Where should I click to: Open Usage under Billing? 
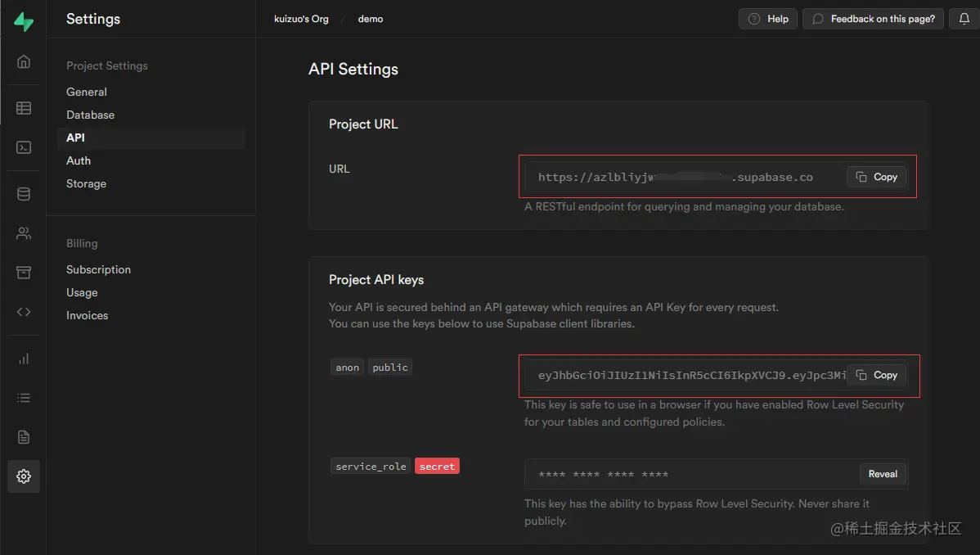(x=82, y=293)
